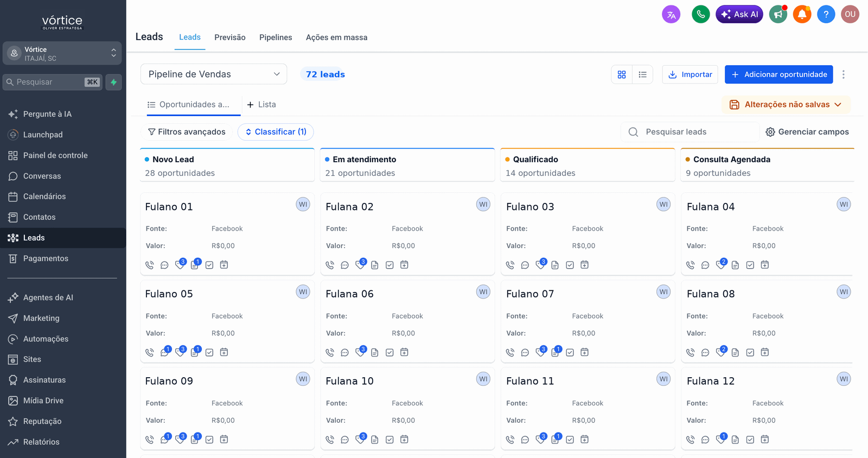The image size is (868, 458).
Task: Expand the Vórtice account switcher
Action: click(62, 53)
